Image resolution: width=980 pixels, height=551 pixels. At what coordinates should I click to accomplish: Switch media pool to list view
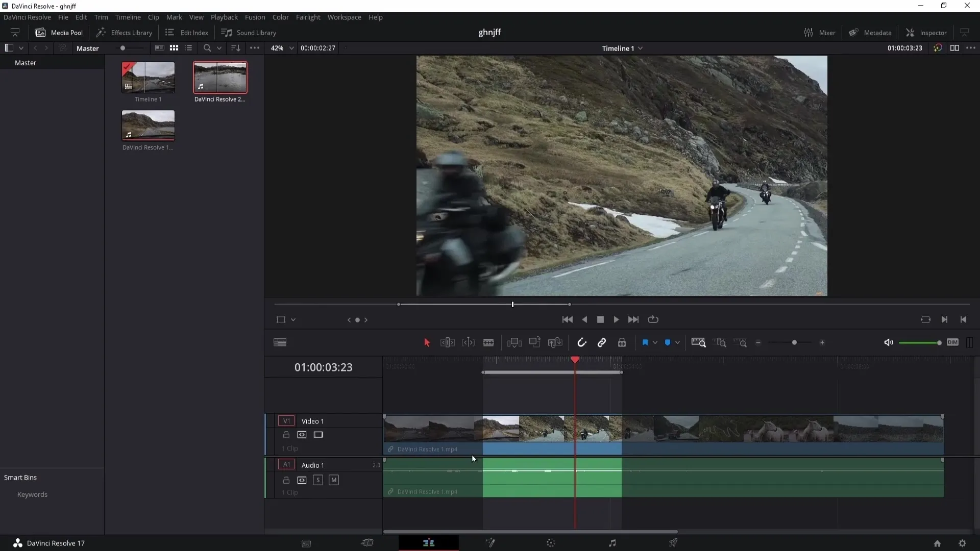tap(188, 48)
